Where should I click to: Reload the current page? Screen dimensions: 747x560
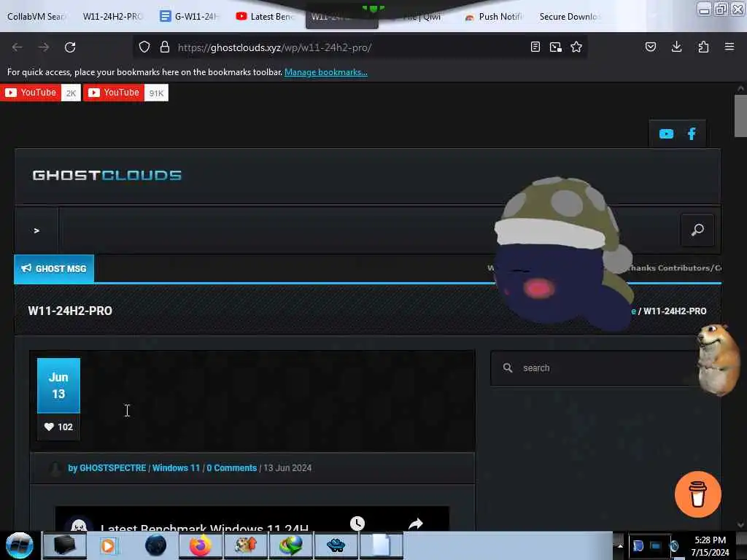point(70,47)
